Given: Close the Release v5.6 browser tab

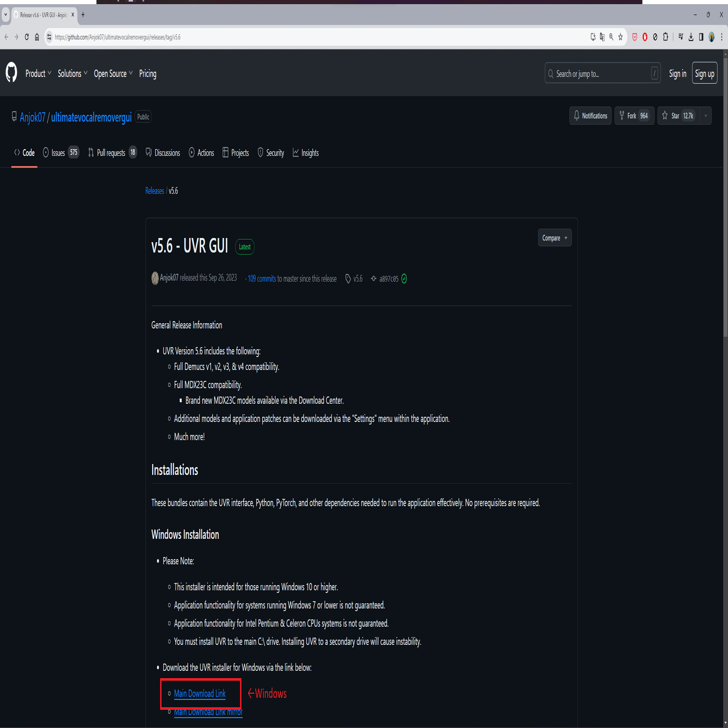Looking at the screenshot, I should 73,15.
